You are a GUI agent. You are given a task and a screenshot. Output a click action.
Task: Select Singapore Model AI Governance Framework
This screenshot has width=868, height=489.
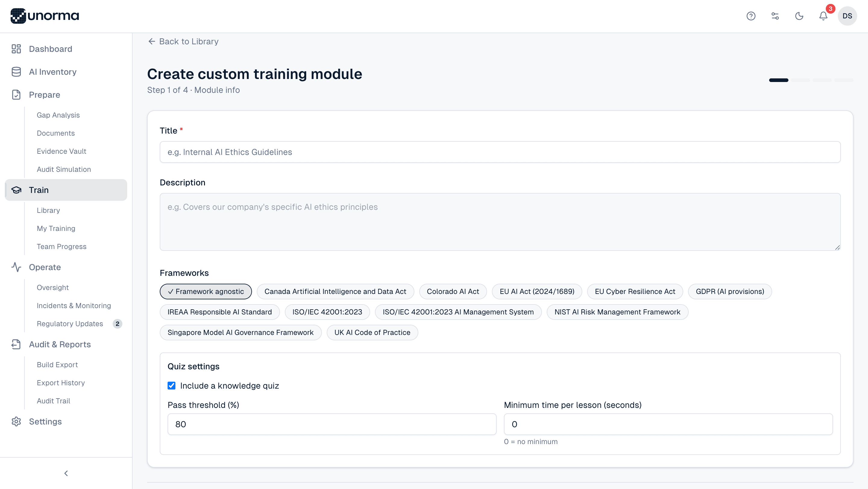(241, 333)
